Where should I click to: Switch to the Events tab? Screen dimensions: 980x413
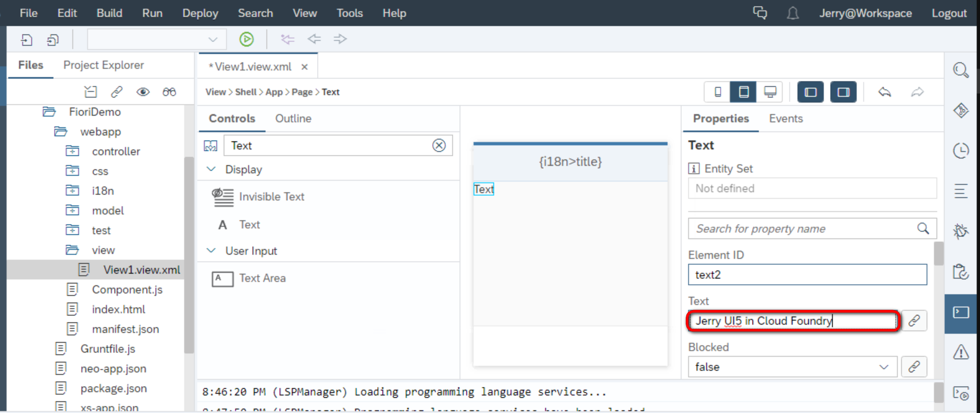[x=785, y=118]
